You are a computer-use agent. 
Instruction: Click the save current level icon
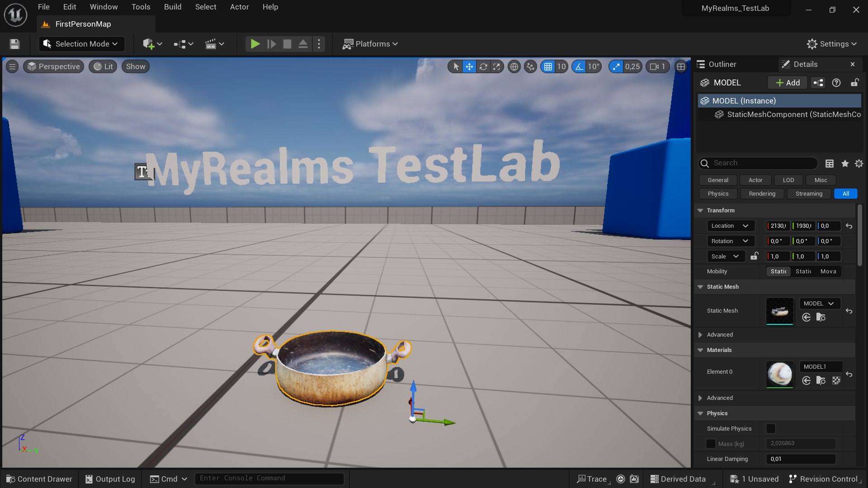click(x=14, y=44)
